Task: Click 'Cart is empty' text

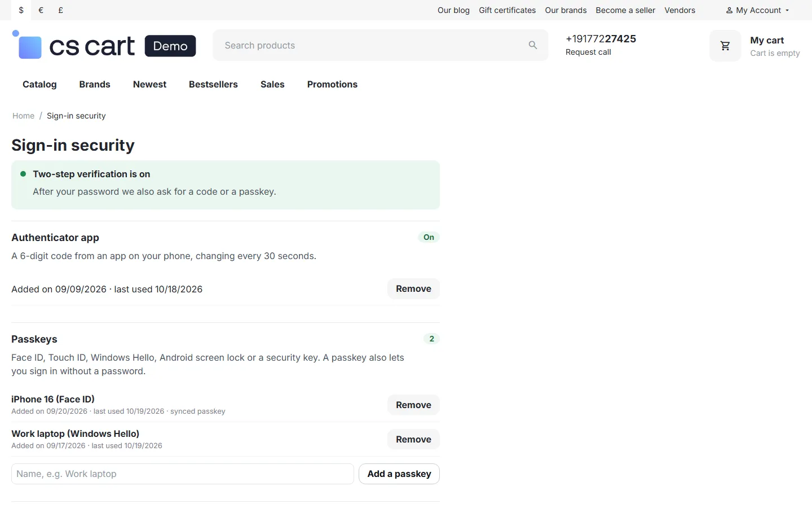Action: point(775,53)
